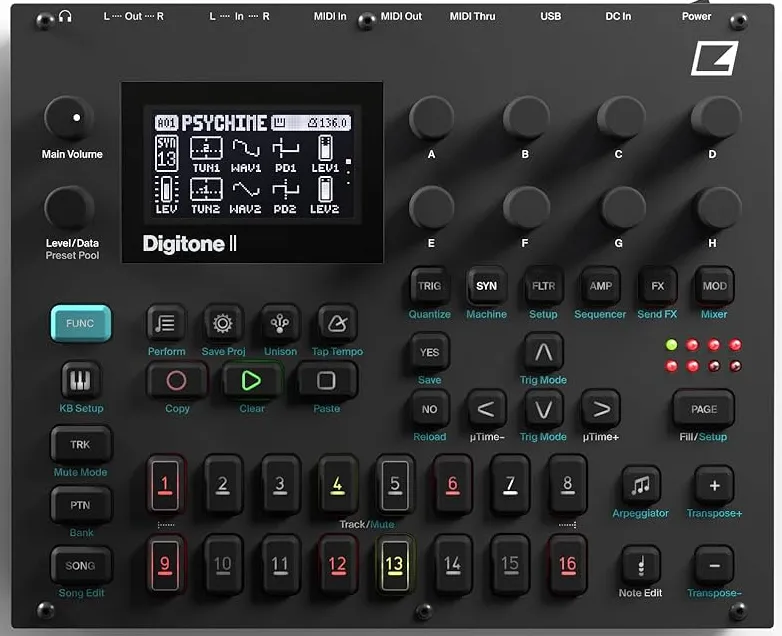Viewport: 782px width, 636px height.
Task: Click data knob D
Action: pyautogui.click(x=715, y=119)
